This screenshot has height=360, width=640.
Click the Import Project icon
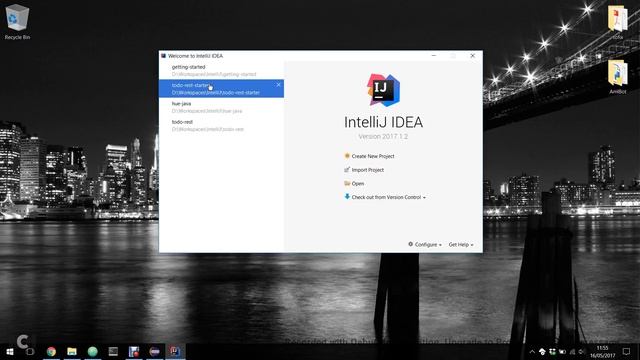tap(347, 169)
